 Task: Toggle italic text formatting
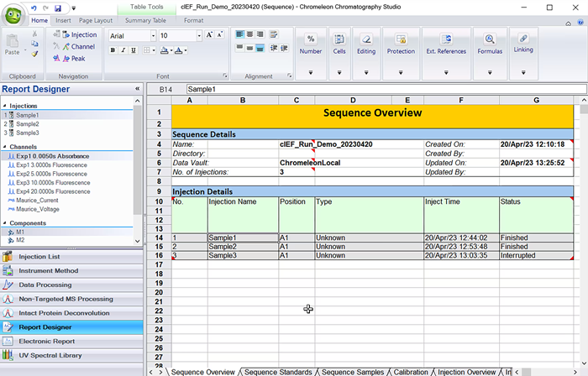click(123, 50)
